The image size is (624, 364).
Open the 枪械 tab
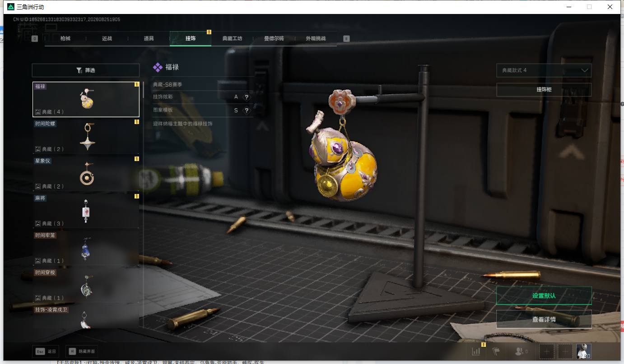click(65, 38)
